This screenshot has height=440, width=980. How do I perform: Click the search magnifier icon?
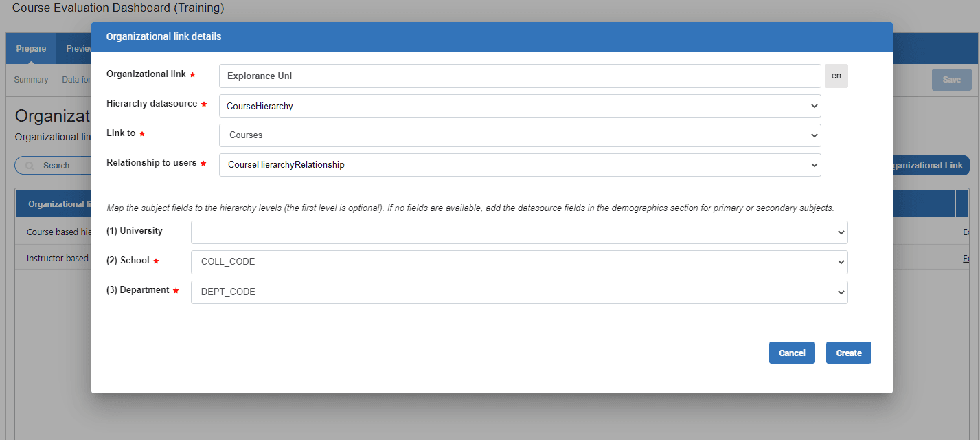click(x=30, y=166)
